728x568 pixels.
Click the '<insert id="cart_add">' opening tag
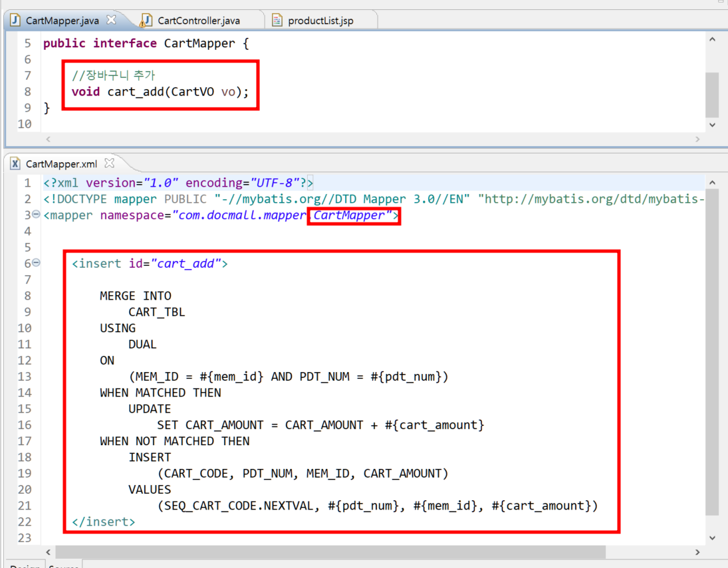150,264
